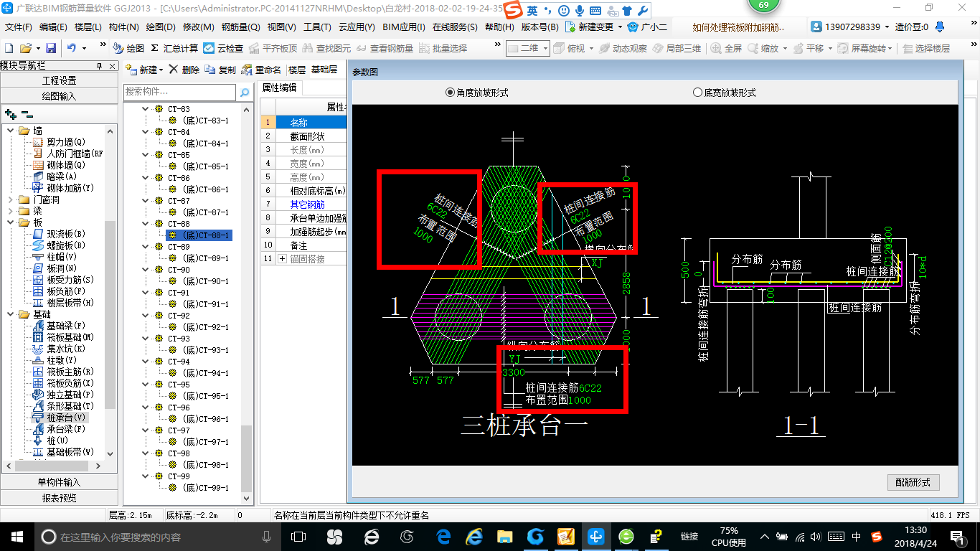Click the undo arrow icon

pos(72,48)
